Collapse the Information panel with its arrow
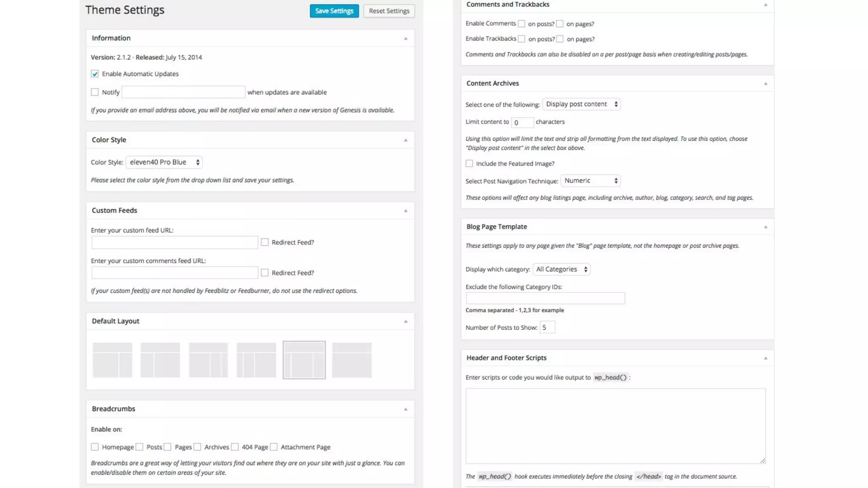868x488 pixels. tap(406, 39)
